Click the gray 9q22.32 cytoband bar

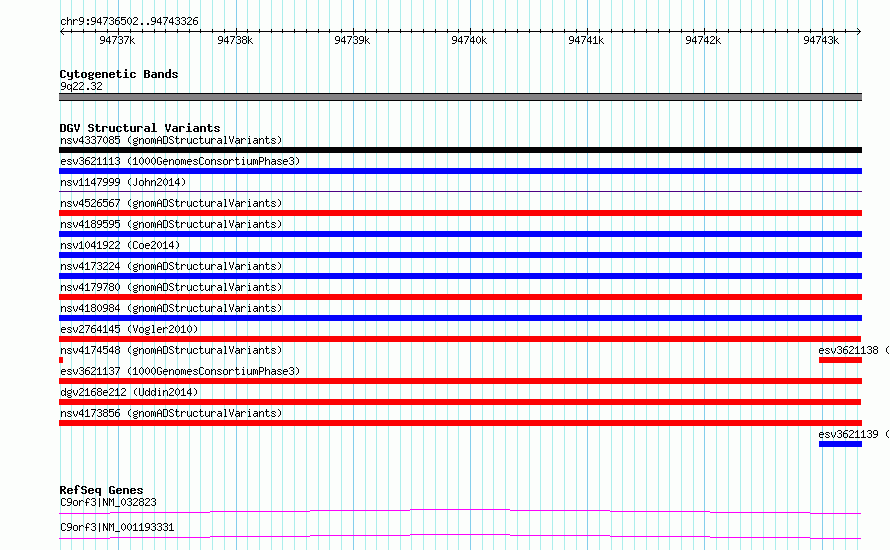(x=460, y=97)
